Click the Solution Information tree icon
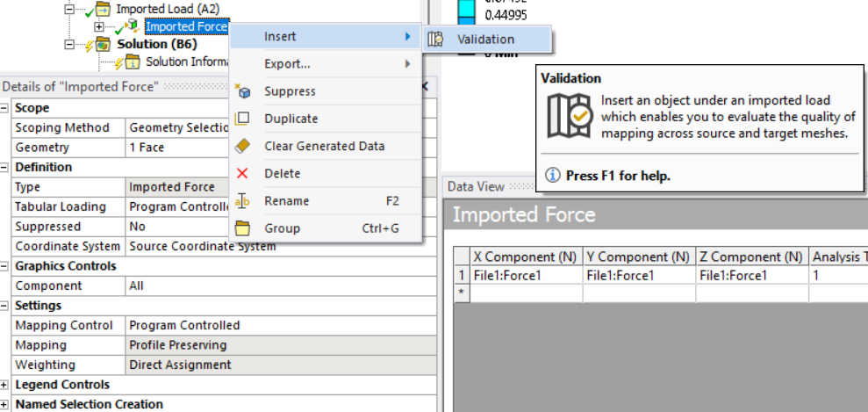Screen dimensions: 868x412 (133, 61)
